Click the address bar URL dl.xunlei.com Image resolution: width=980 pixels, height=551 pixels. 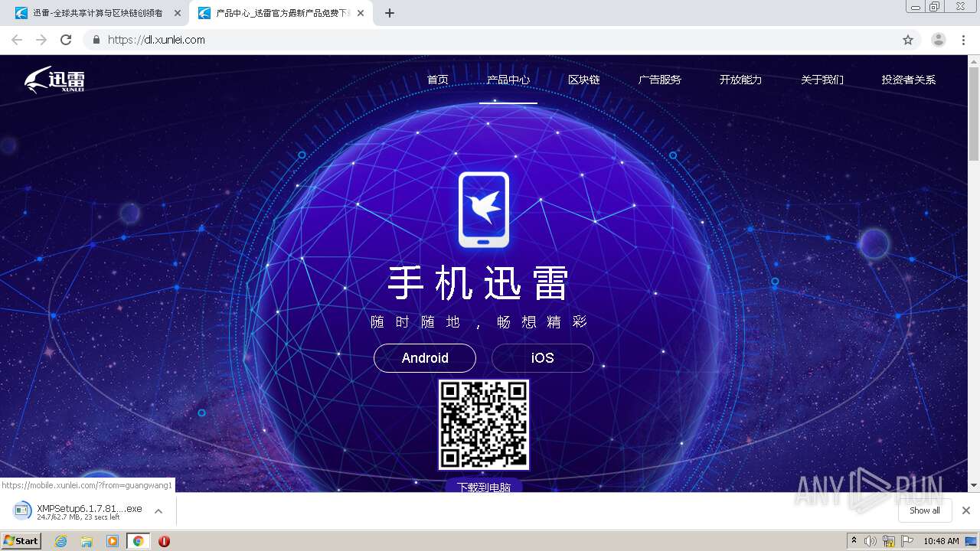[156, 40]
